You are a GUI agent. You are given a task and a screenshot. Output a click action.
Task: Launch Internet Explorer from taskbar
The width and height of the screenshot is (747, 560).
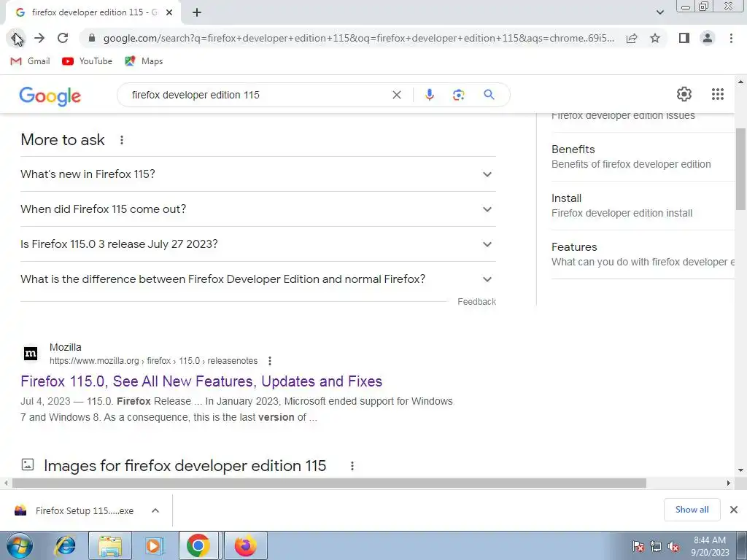point(65,545)
